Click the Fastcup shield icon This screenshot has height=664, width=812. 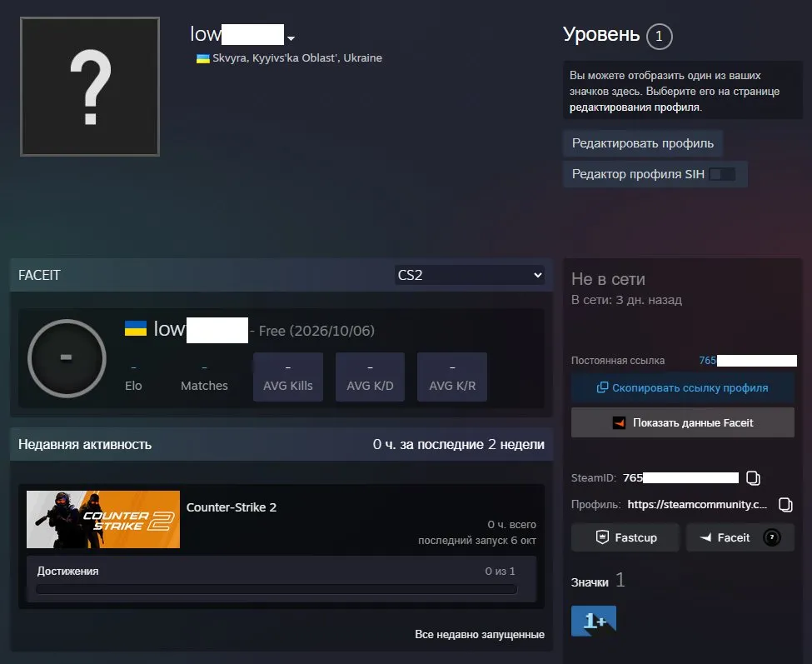pyautogui.click(x=602, y=537)
